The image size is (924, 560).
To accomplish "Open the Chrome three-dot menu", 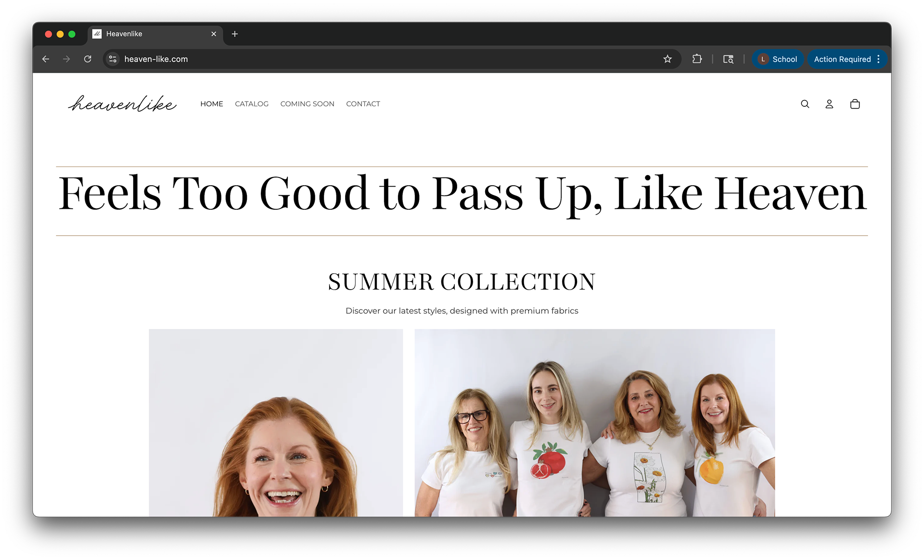I will 879,59.
